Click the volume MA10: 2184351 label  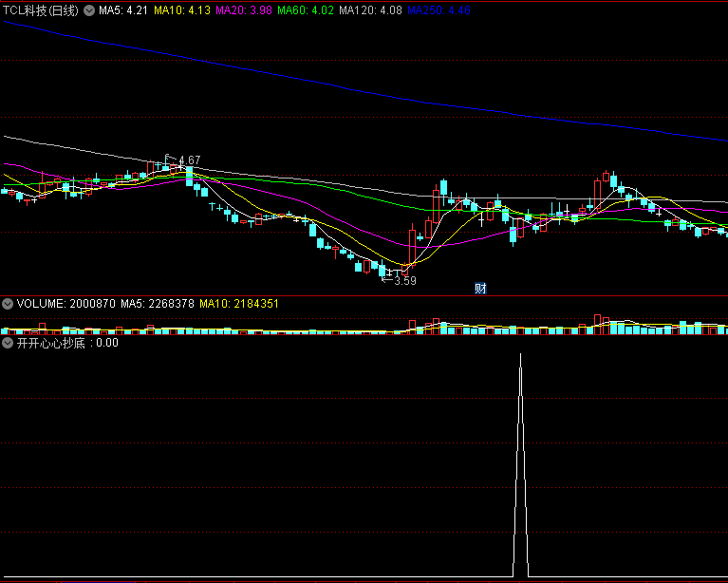(239, 304)
